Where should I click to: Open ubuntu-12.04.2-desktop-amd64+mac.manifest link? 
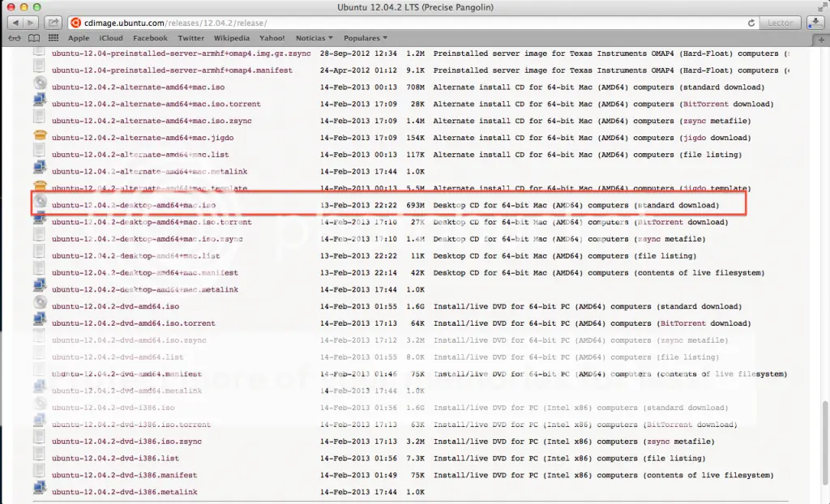click(x=145, y=273)
